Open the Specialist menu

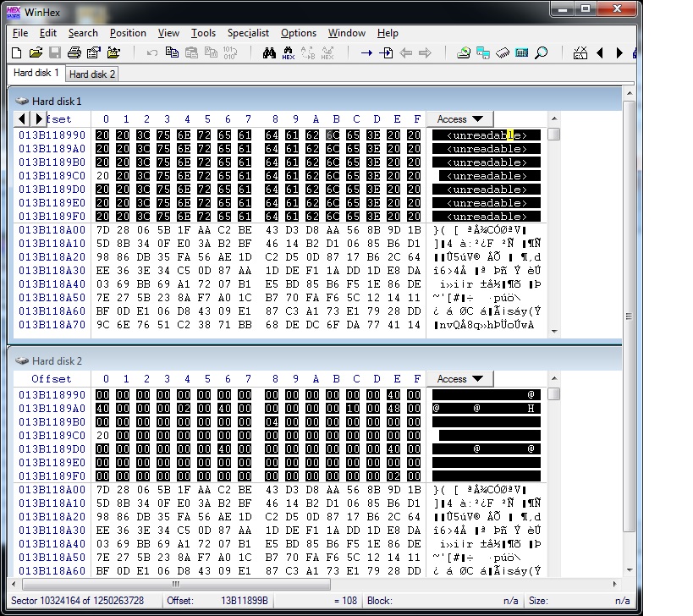tap(247, 33)
